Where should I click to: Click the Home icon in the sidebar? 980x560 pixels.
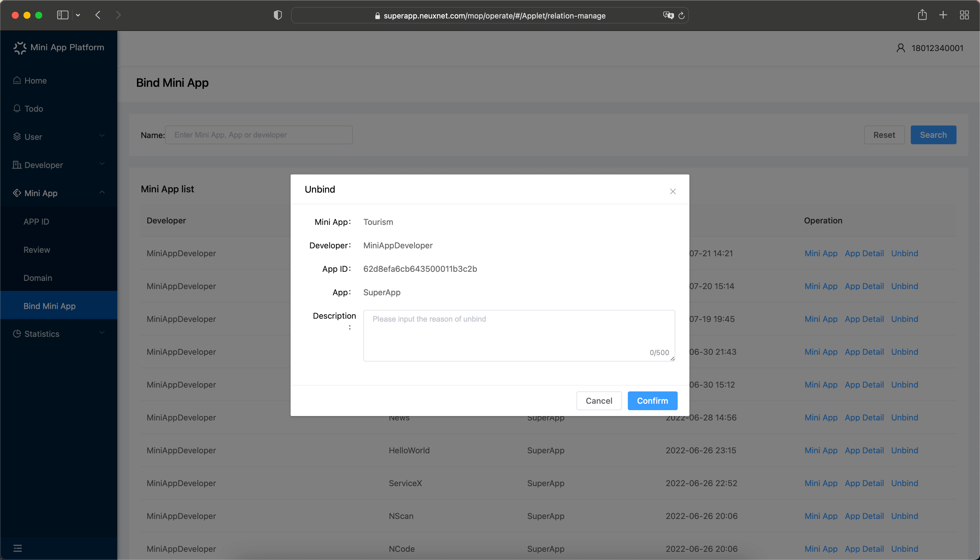pyautogui.click(x=17, y=80)
